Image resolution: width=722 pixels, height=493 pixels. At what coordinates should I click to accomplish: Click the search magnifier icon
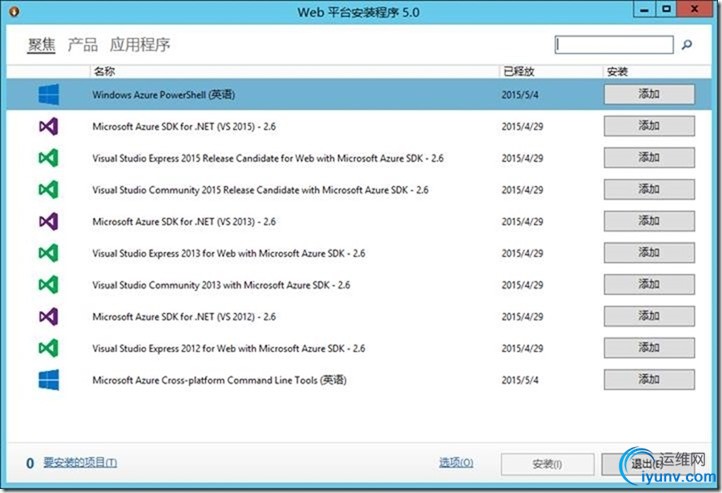pos(687,45)
